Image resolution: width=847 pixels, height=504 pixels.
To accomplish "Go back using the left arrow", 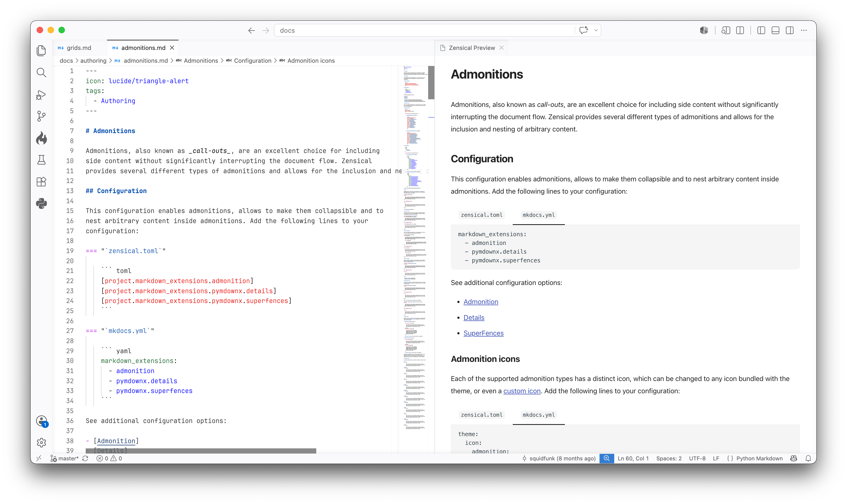I will coord(251,31).
